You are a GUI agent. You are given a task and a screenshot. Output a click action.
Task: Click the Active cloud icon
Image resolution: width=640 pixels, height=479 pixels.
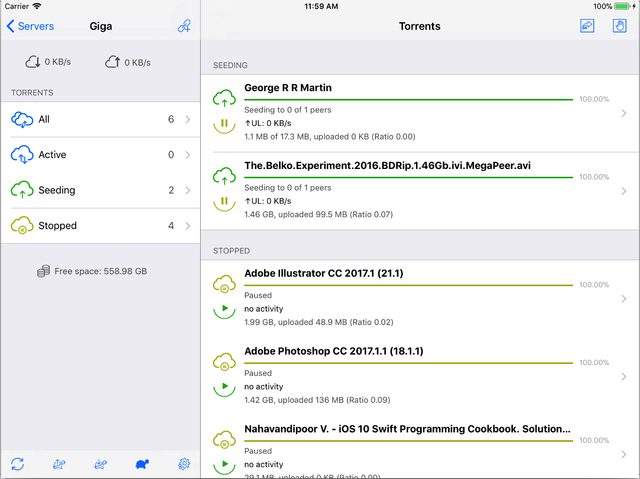click(22, 155)
